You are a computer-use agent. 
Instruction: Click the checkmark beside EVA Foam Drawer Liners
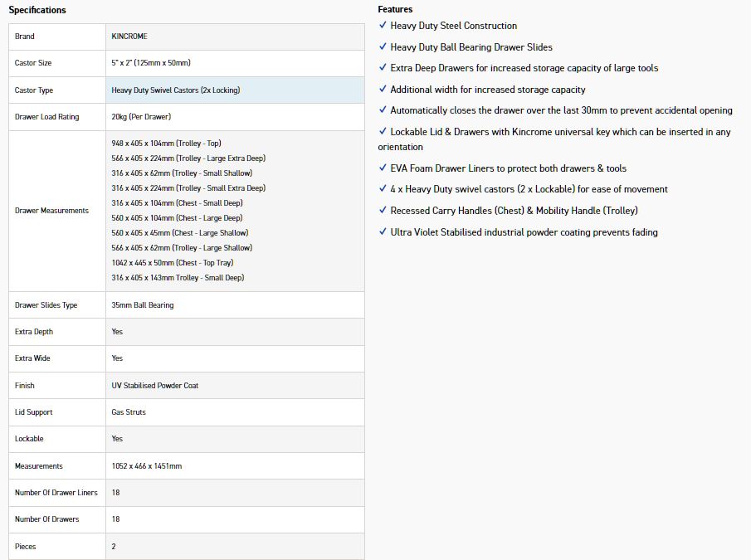pyautogui.click(x=383, y=168)
